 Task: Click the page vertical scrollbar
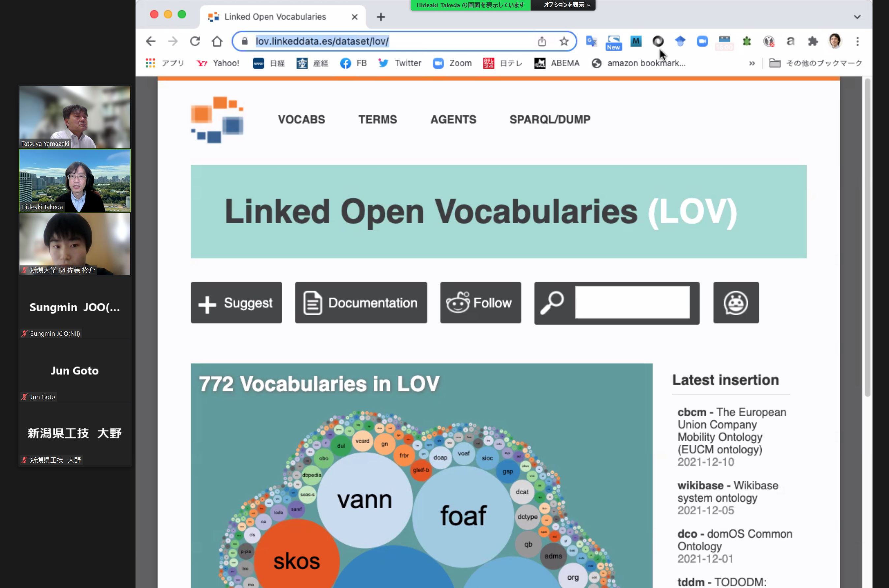pyautogui.click(x=867, y=237)
